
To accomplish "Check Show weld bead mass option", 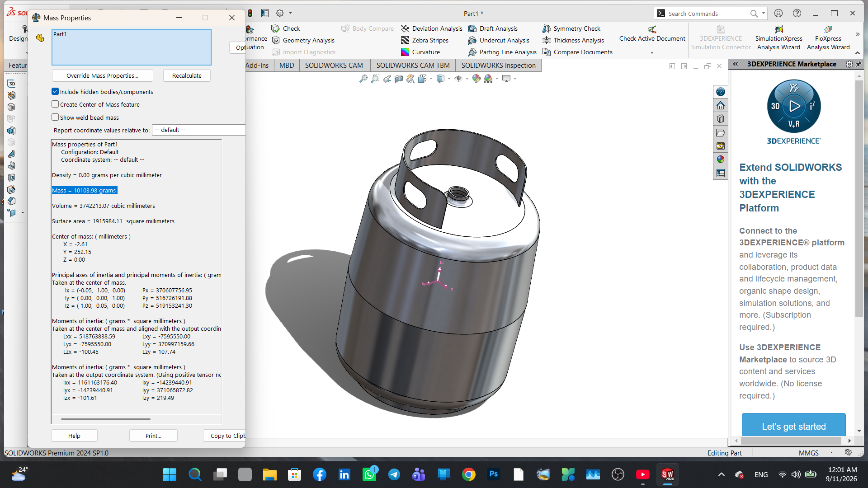I will coord(55,117).
